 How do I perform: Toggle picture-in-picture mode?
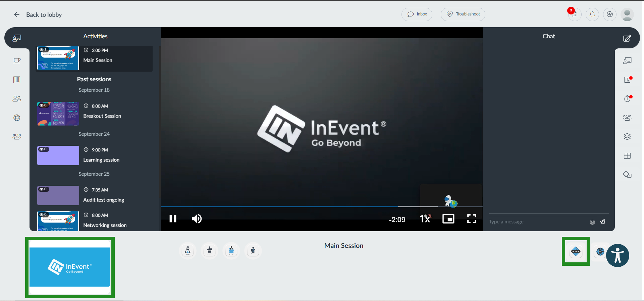(x=448, y=219)
